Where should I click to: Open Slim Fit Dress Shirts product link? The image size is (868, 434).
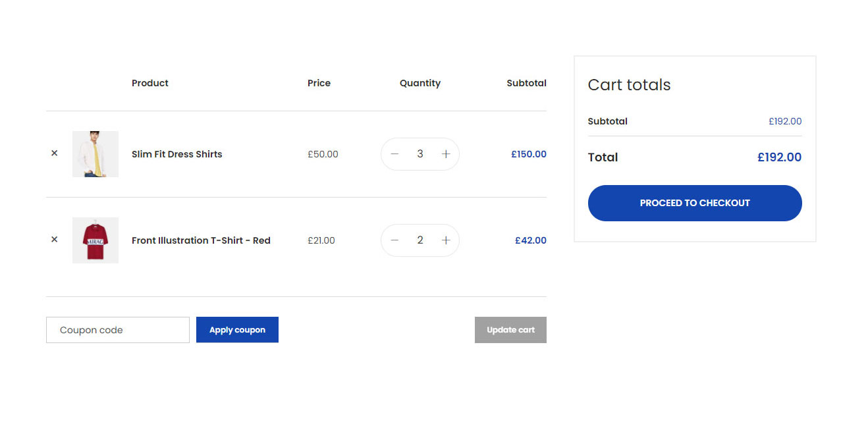click(x=177, y=154)
